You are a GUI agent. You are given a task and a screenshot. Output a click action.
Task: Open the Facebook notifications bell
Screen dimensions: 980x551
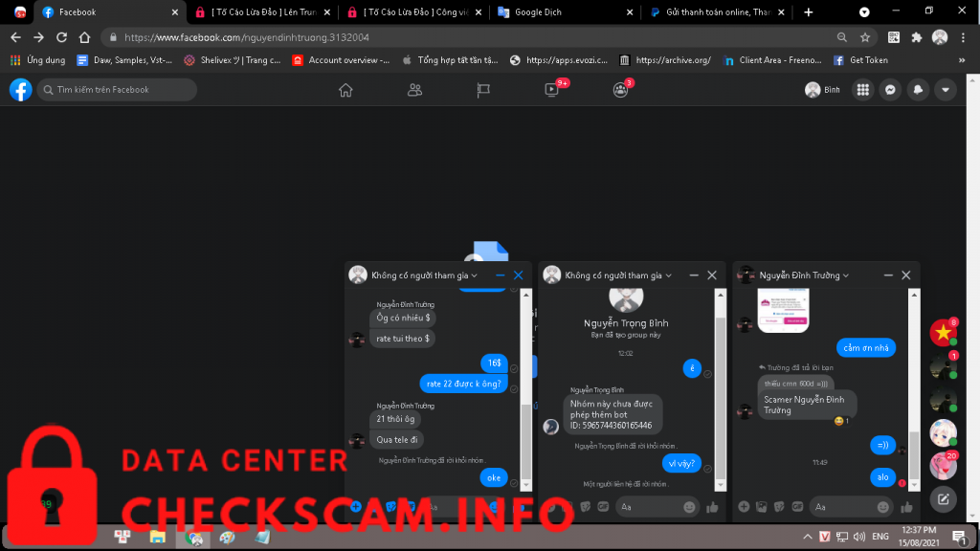pyautogui.click(x=918, y=90)
